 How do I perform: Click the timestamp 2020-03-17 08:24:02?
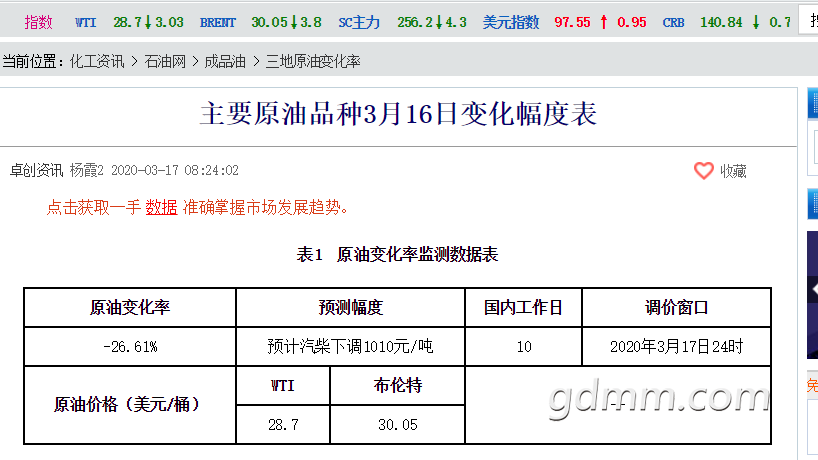click(175, 171)
